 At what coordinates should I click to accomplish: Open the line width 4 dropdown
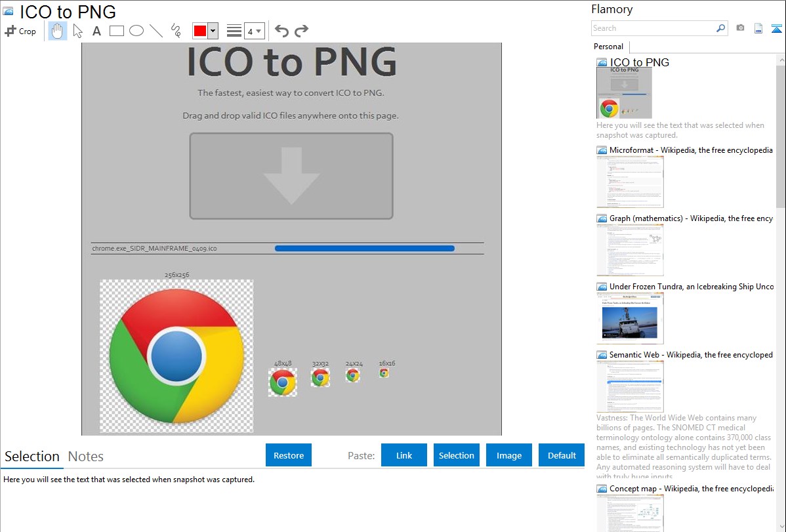click(x=254, y=31)
